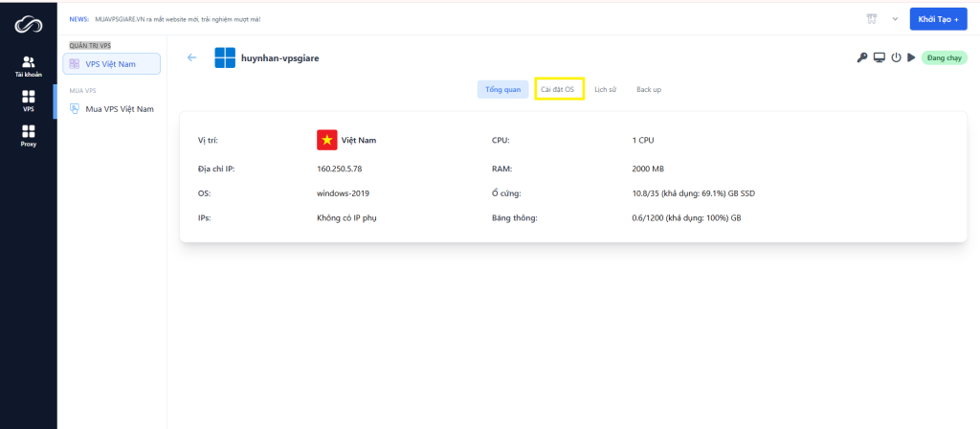Image resolution: width=980 pixels, height=429 pixels.
Task: Expand the top bar chevron dropdown
Action: (x=895, y=19)
